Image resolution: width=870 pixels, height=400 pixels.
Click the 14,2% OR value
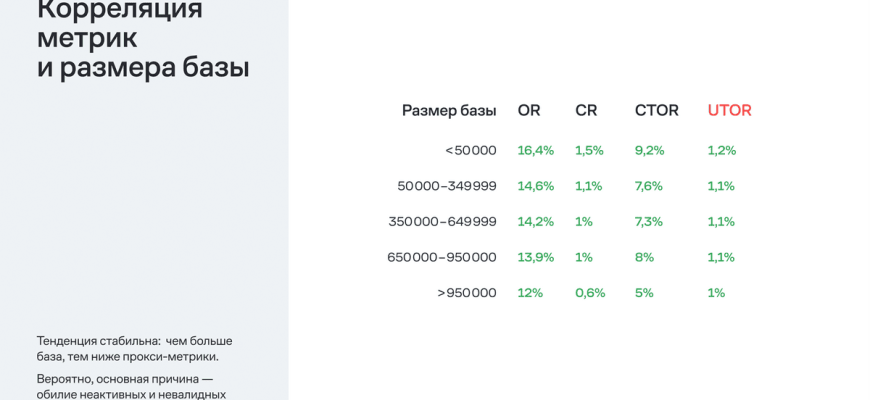coord(535,222)
